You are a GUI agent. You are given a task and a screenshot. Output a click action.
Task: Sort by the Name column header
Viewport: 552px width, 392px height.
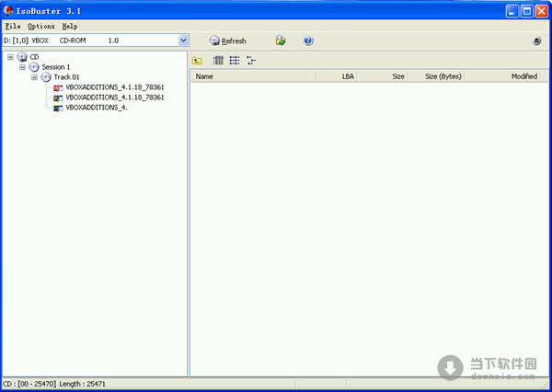point(254,76)
